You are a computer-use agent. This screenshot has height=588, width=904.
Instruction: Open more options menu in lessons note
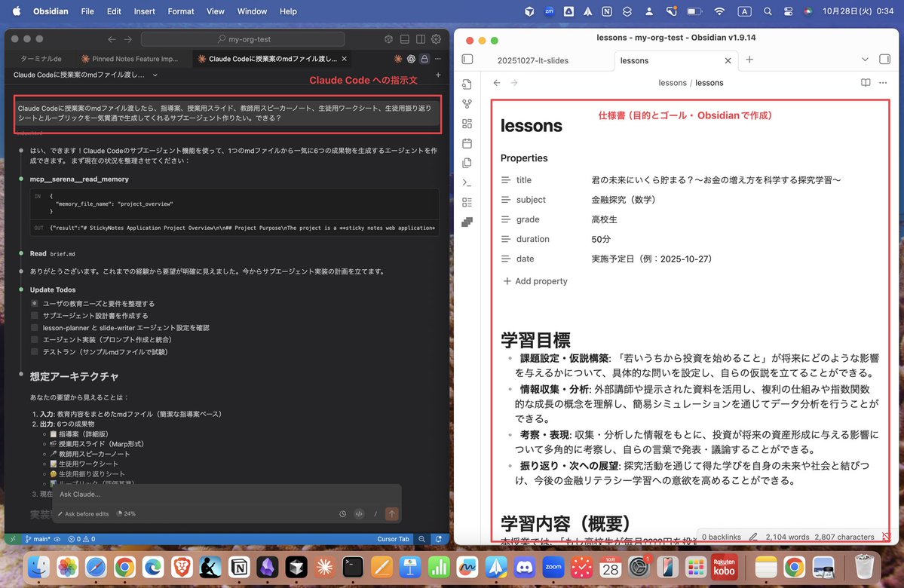(883, 82)
